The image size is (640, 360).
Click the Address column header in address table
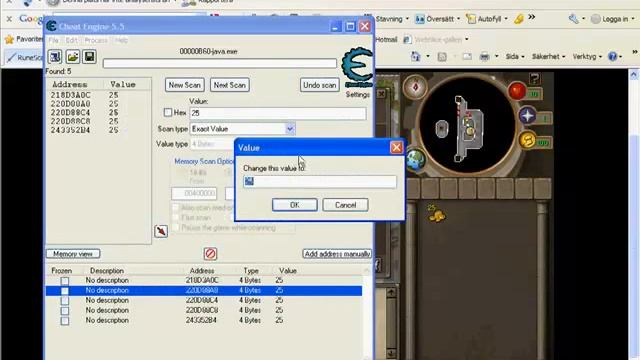(x=202, y=271)
